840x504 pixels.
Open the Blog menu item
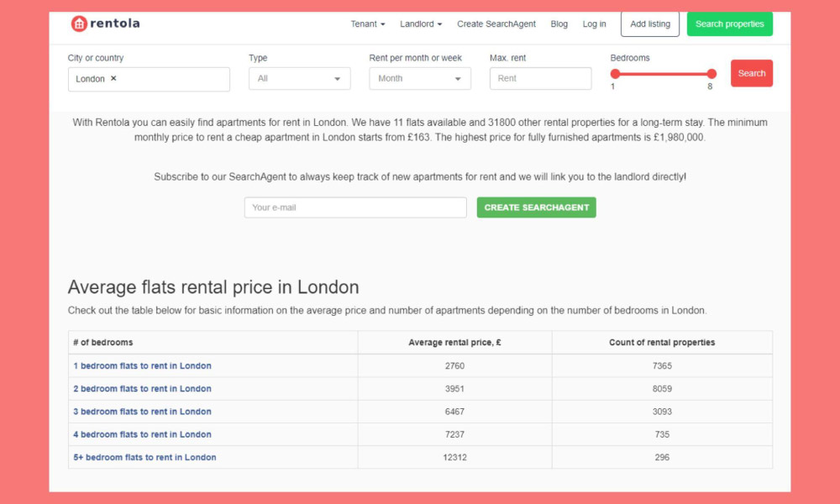[x=559, y=24]
